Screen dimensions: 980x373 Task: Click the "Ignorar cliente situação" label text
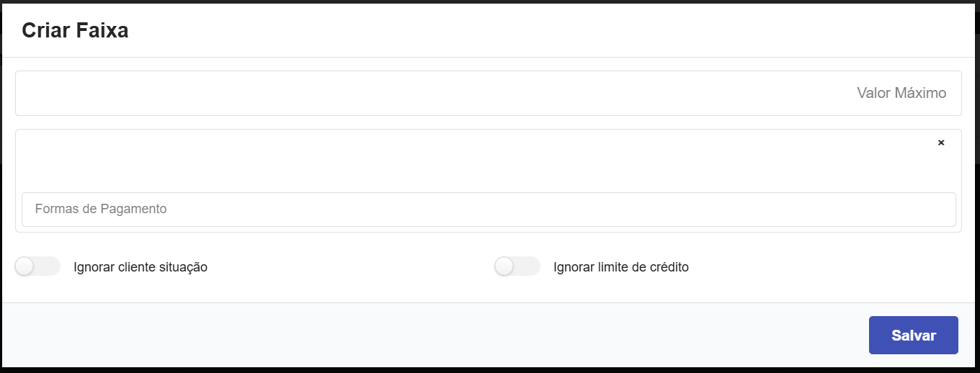tap(141, 267)
